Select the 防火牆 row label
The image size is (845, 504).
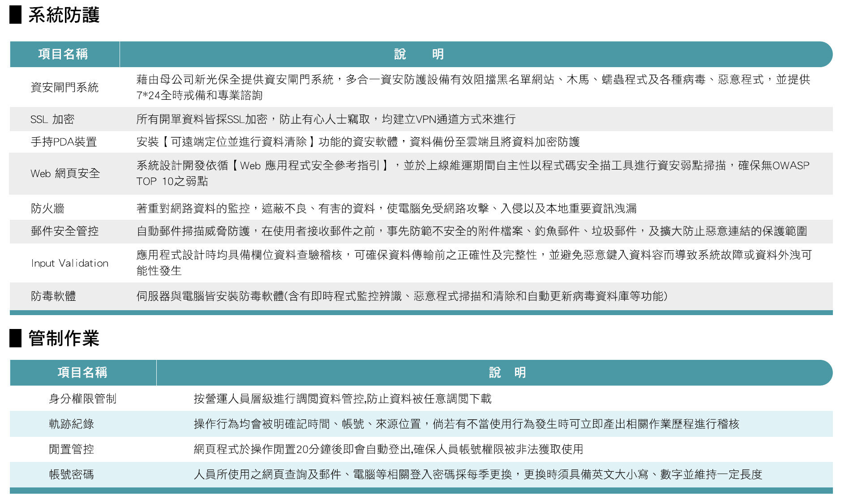(47, 208)
